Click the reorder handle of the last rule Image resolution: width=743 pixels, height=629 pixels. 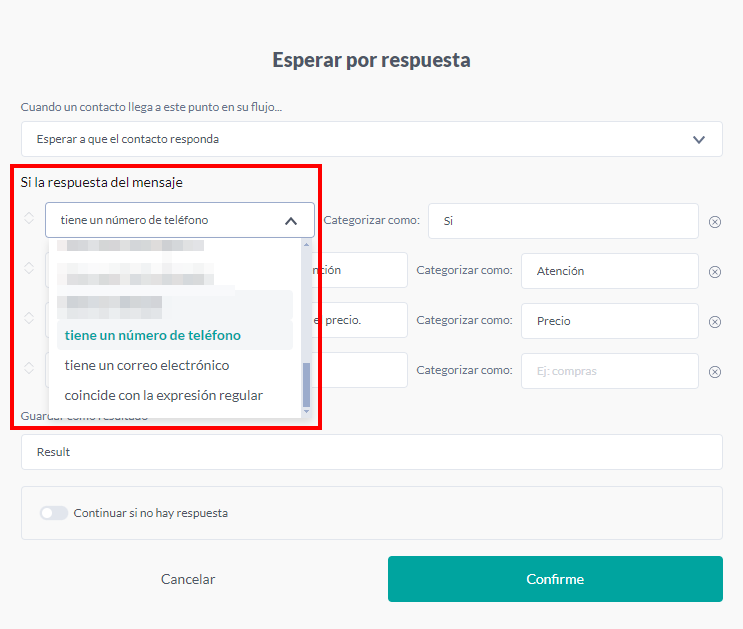[x=29, y=368]
